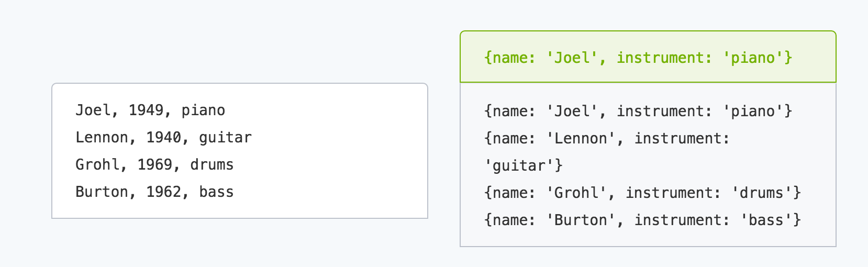Click 'Lennon' in the right output box
Screen dimensions: 868x267
point(581,138)
